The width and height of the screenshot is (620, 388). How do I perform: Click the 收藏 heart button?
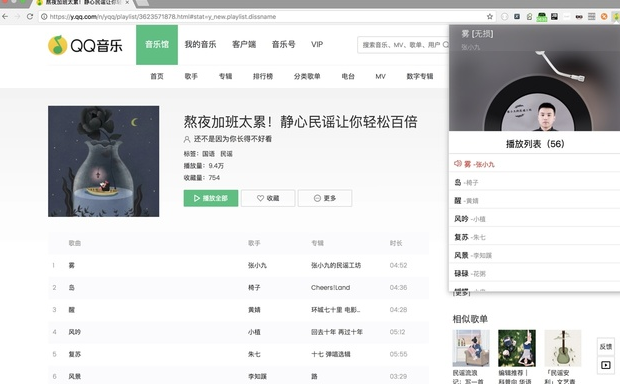pyautogui.click(x=268, y=198)
